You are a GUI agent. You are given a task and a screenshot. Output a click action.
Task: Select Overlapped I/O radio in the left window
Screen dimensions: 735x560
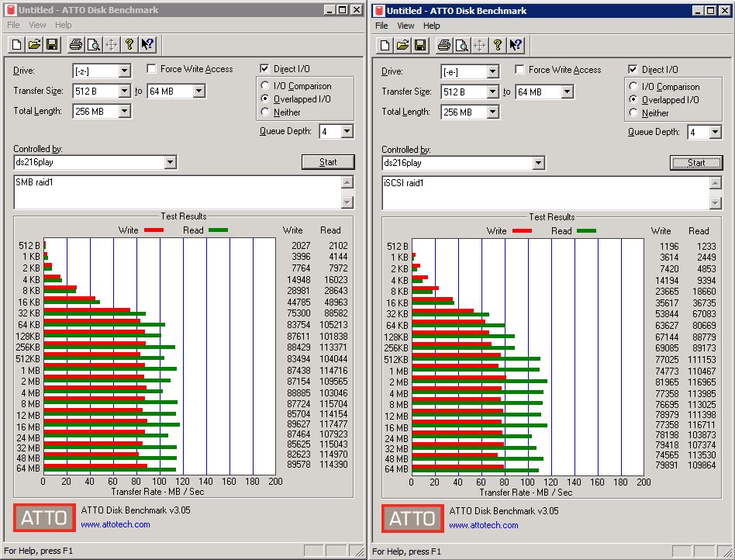coord(265,99)
